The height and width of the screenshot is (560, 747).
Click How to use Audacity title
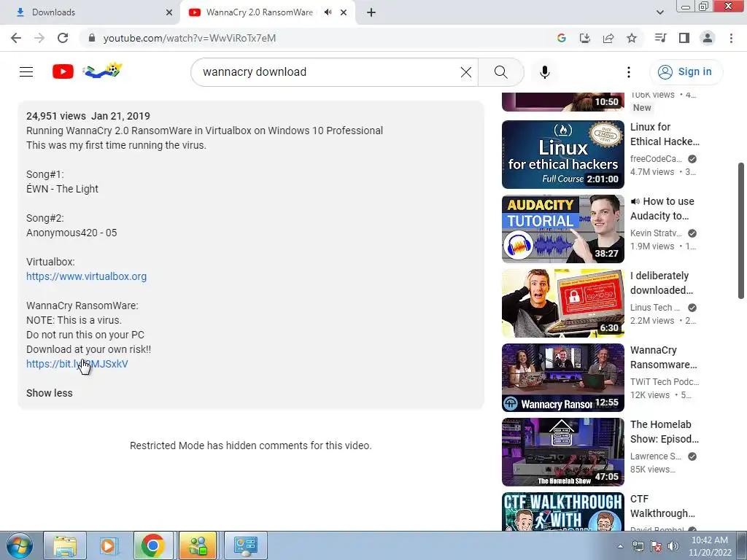coord(663,209)
